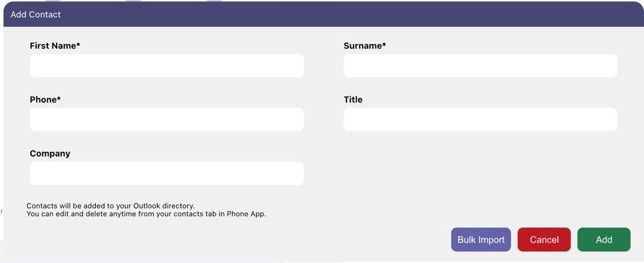Select the Phone input field
This screenshot has width=644, height=263.
(166, 120)
